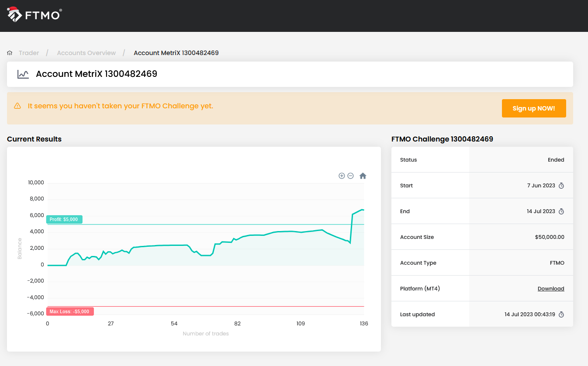Image resolution: width=588 pixels, height=366 pixels.
Task: Click the Number of trades axis label
Action: tap(206, 334)
